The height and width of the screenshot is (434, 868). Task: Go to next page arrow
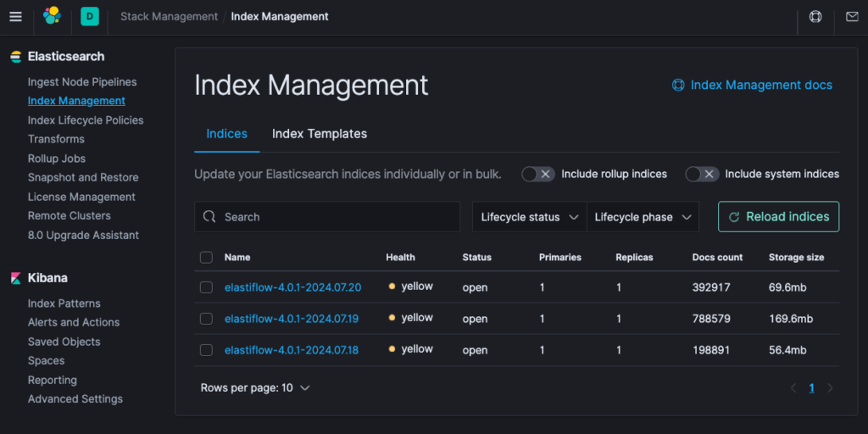coord(830,388)
